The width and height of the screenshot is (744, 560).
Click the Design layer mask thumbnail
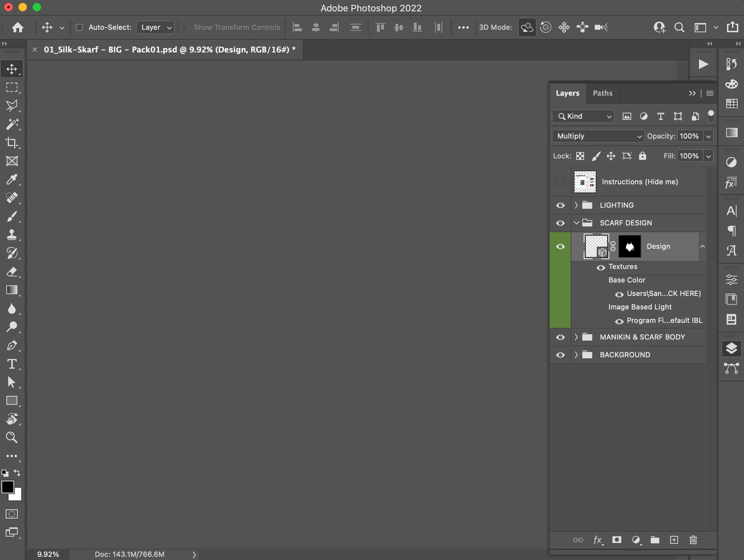[x=629, y=246]
